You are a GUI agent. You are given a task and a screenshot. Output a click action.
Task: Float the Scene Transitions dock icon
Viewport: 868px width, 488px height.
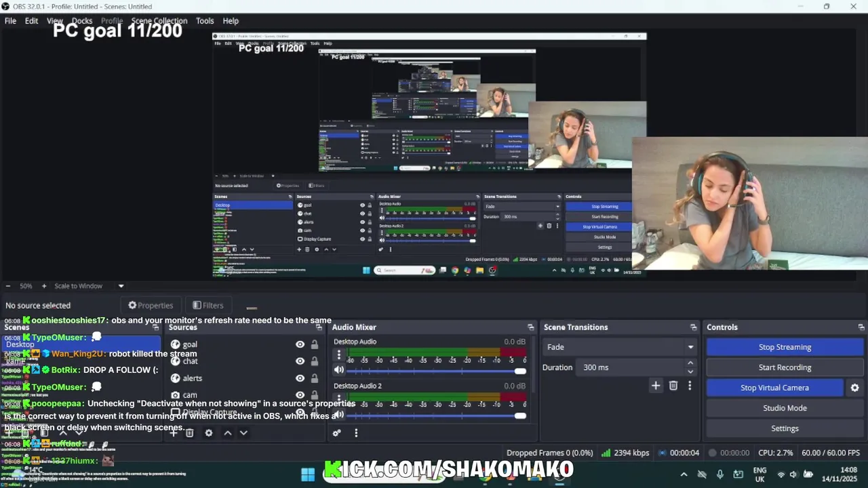(693, 327)
